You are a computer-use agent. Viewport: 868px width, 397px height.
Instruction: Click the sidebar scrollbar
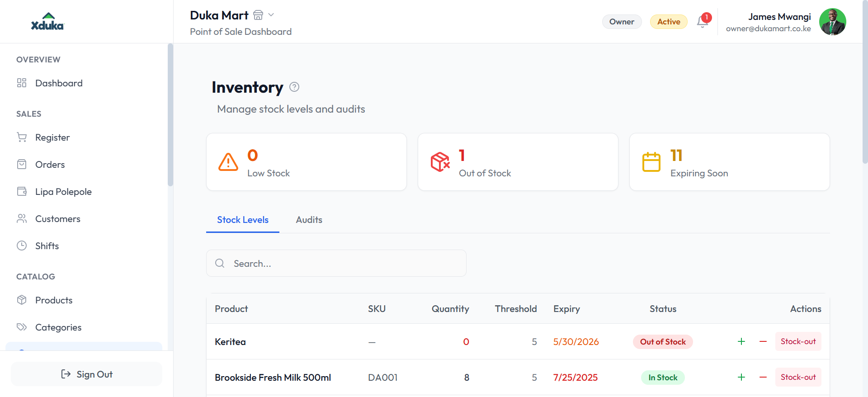[x=170, y=115]
